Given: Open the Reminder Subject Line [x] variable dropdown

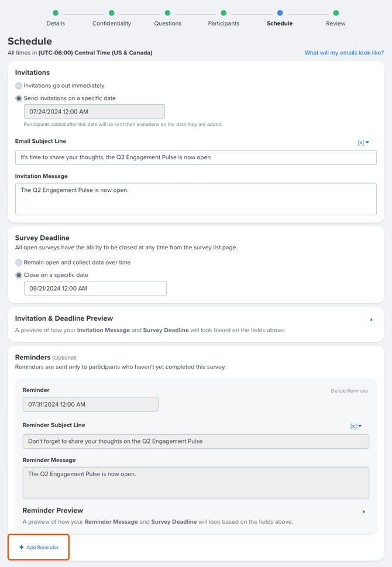Looking at the screenshot, I should click(x=356, y=426).
